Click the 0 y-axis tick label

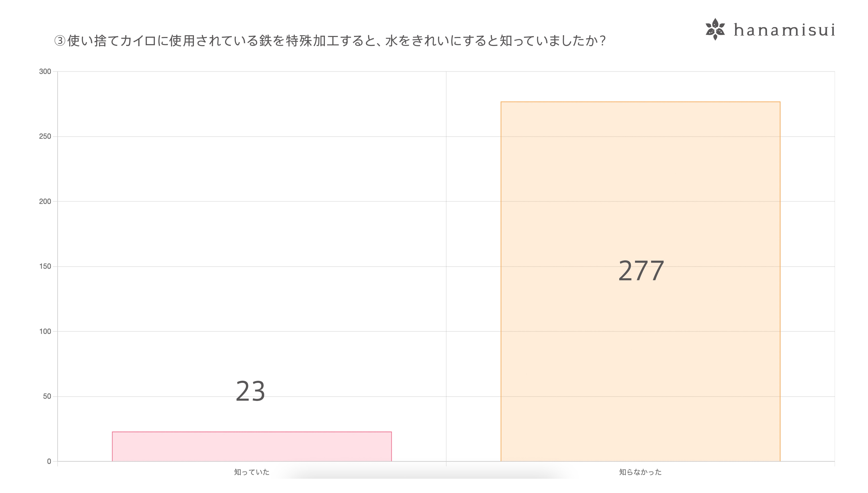[49, 462]
